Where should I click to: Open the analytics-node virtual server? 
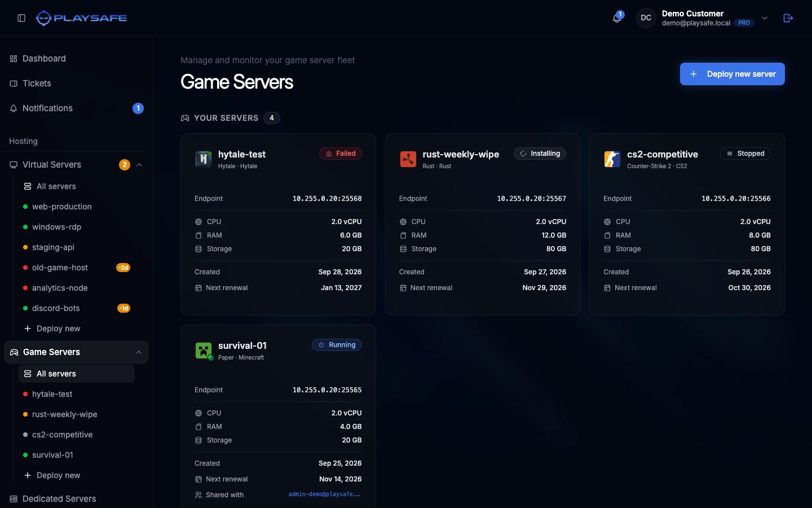coord(77,288)
